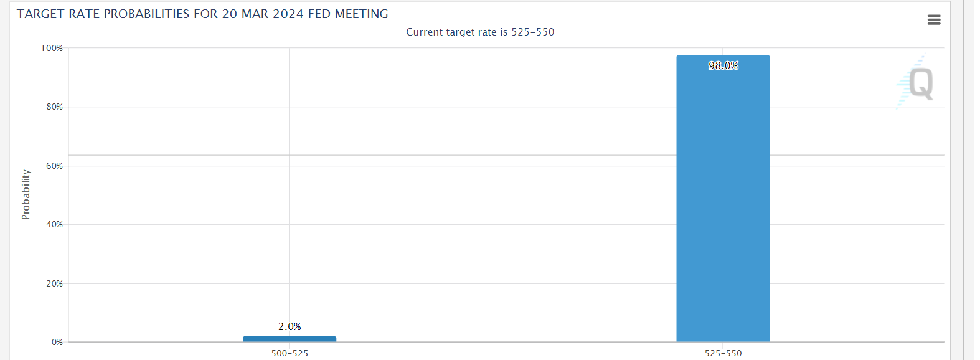Click the 40% y-axis tick label
Screen dimensions: 980x360
tap(54, 224)
